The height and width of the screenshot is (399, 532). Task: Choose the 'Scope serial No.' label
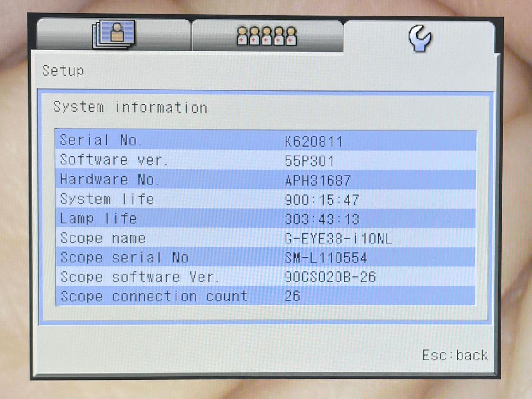click(x=127, y=258)
